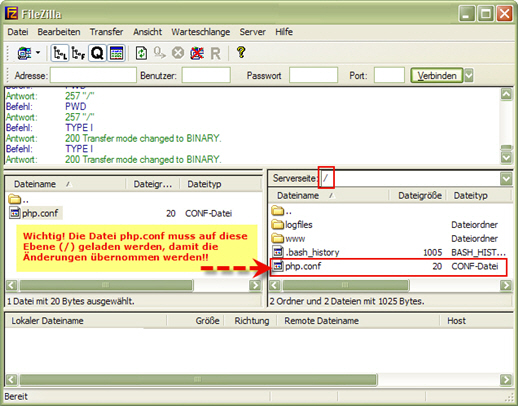Toggle local directory tree view

coord(60,53)
